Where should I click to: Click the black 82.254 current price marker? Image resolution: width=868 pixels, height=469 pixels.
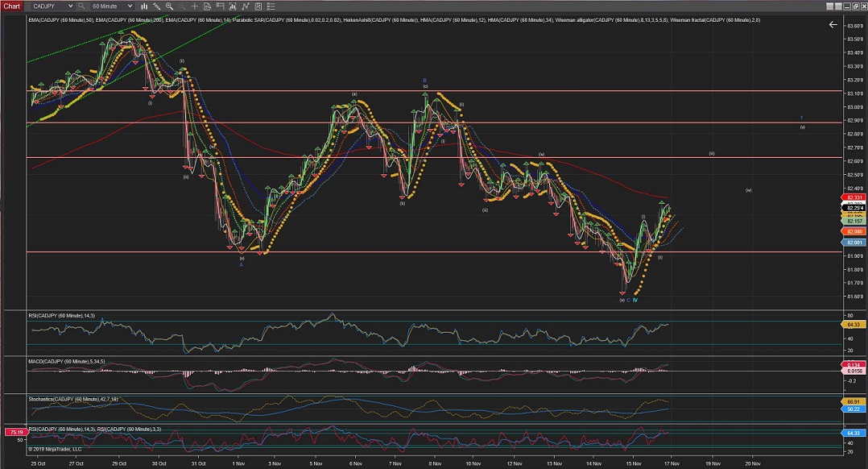click(x=854, y=207)
